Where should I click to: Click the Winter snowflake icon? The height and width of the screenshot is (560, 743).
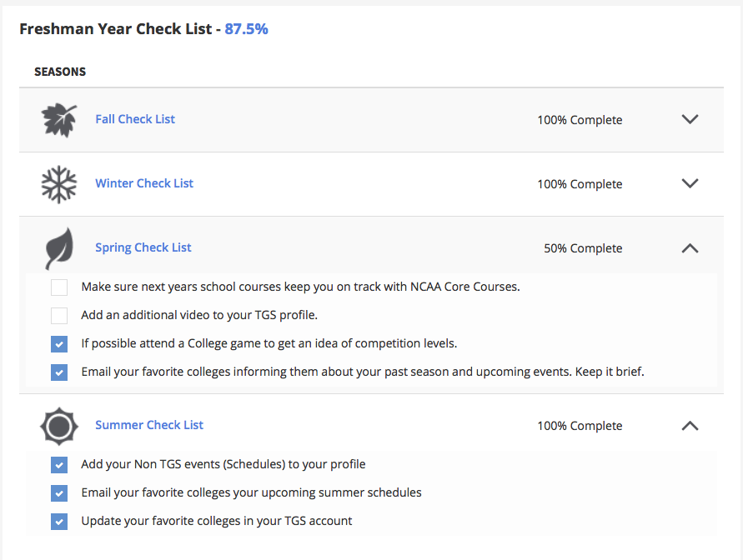(x=59, y=184)
